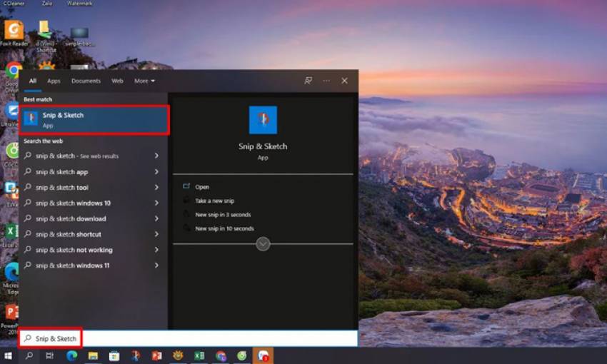Image resolution: width=607 pixels, height=364 pixels.
Task: Select the Microsoft Edge desktop shortcut
Action: [11, 273]
